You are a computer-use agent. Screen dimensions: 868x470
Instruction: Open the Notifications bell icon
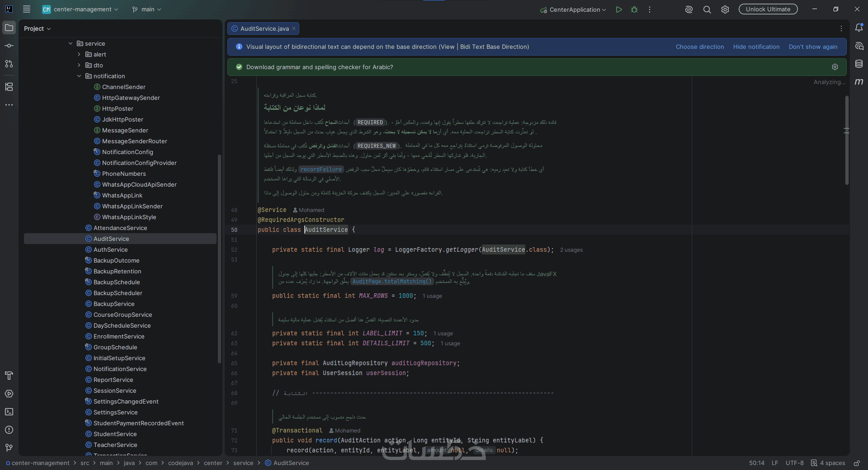[x=859, y=28]
